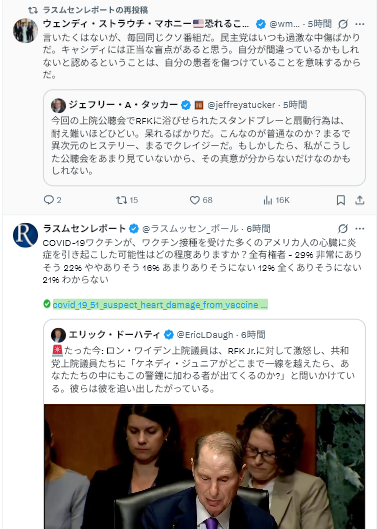
Task: Open the covid_19_51_suspect_heart_damage link
Action: point(160,304)
